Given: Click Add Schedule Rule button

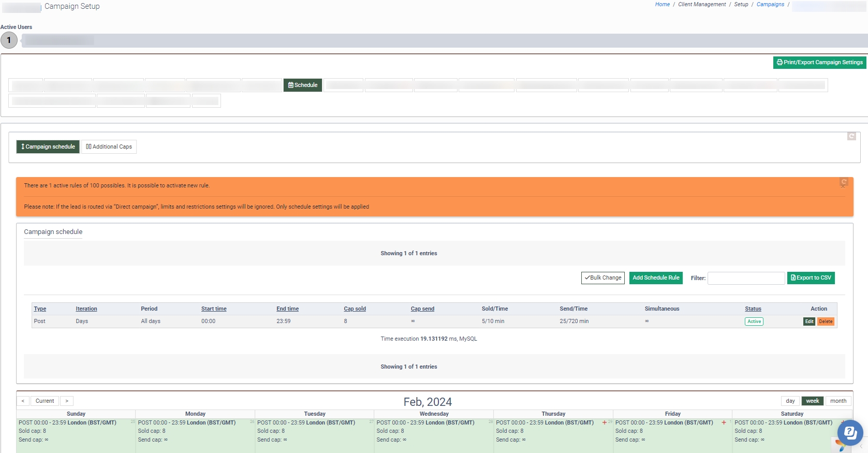Looking at the screenshot, I should (656, 278).
